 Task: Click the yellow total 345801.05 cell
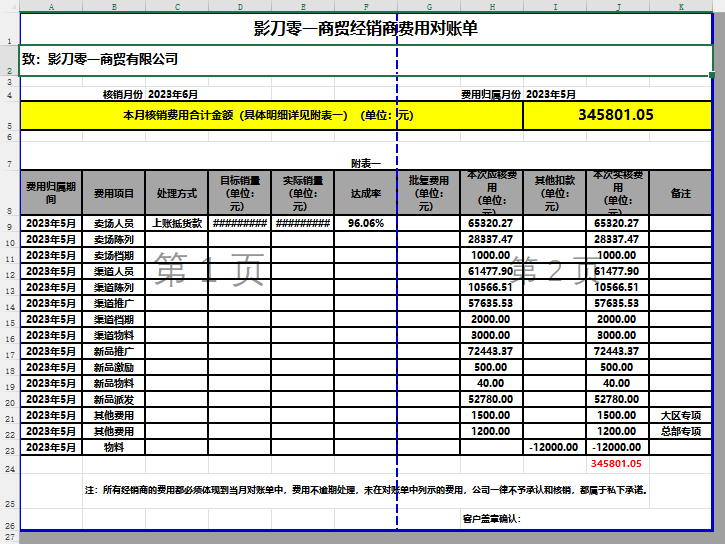tap(617, 116)
